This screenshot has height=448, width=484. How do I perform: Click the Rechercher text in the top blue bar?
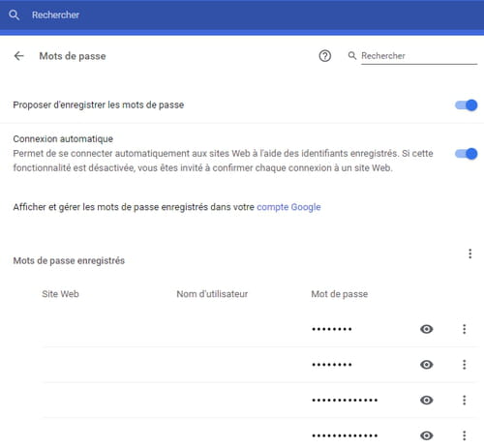pos(55,15)
